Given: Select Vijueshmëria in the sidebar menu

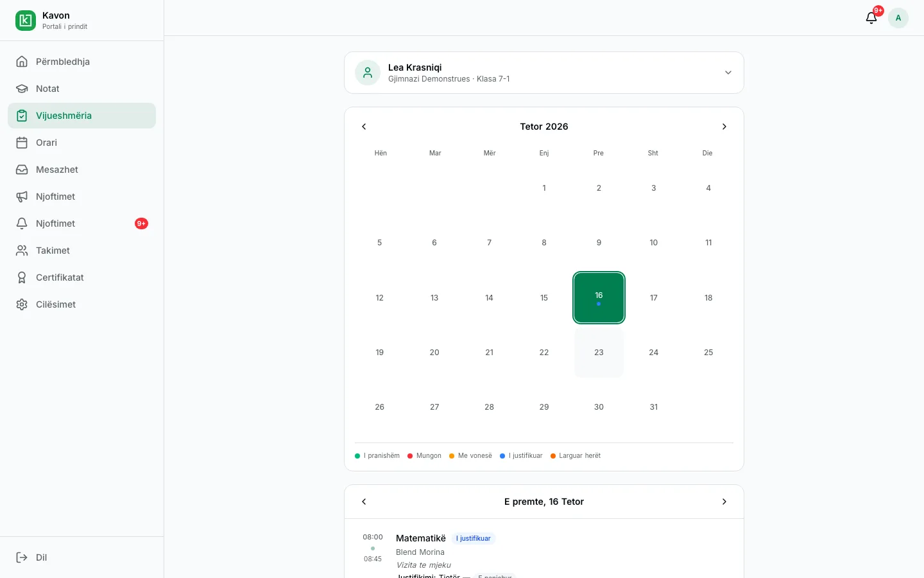Looking at the screenshot, I should [81, 116].
